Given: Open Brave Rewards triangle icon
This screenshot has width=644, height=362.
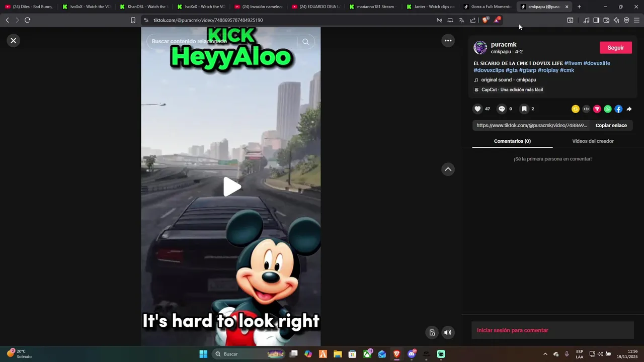Looking at the screenshot, I should tap(497, 20).
